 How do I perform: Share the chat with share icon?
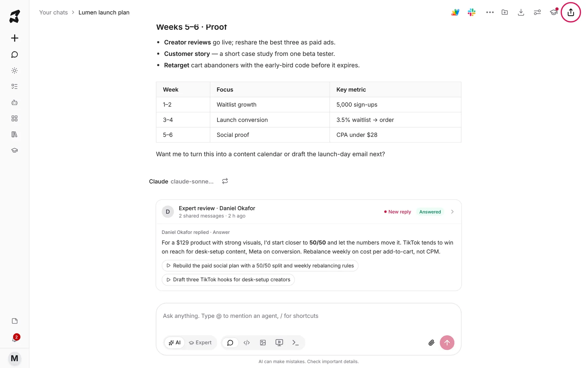tap(571, 12)
